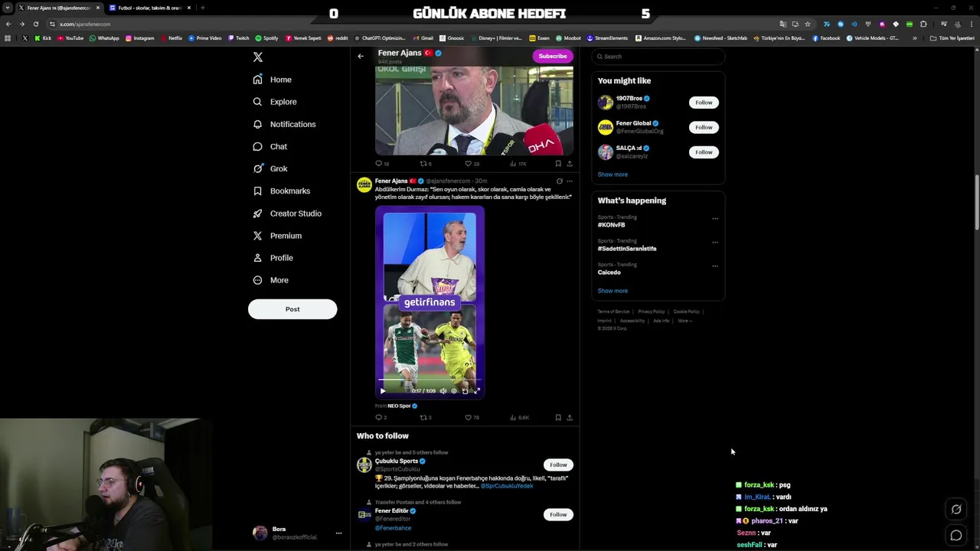This screenshot has width=980, height=551.
Task: Follow Fener Editör
Action: click(558, 515)
